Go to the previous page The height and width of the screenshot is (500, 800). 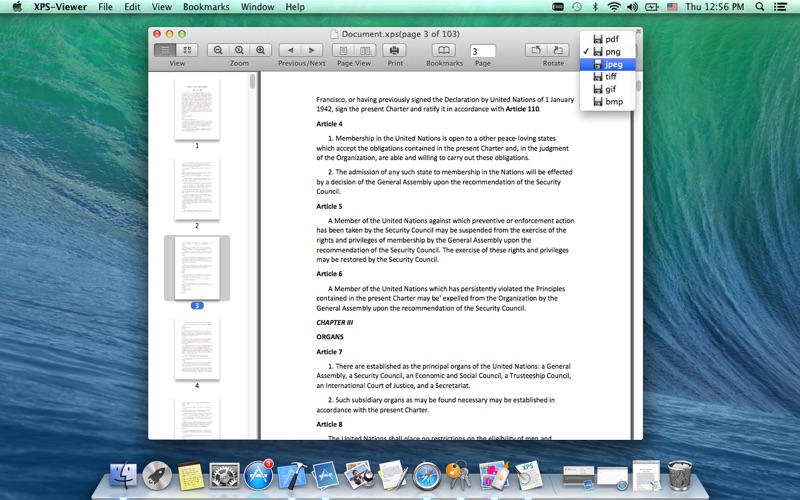[x=290, y=50]
